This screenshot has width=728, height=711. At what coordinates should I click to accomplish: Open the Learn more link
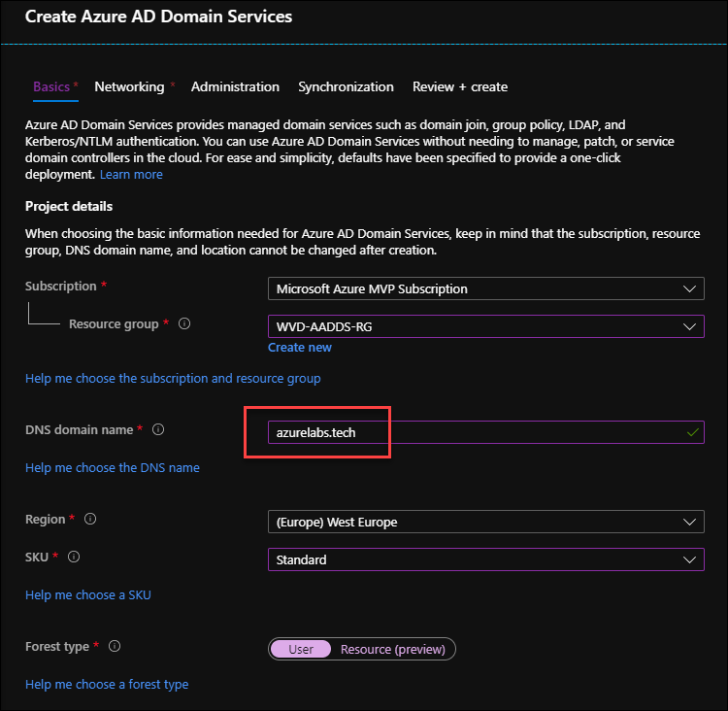[x=131, y=175]
